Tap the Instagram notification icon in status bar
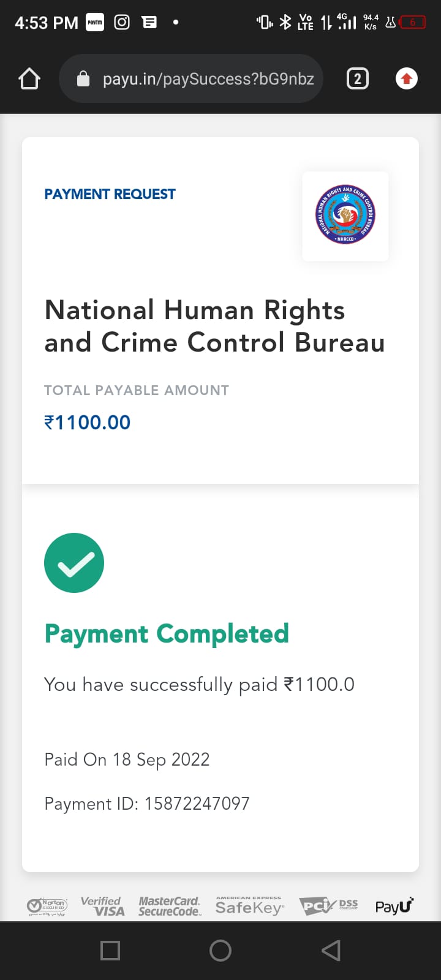The width and height of the screenshot is (441, 980). tap(122, 23)
